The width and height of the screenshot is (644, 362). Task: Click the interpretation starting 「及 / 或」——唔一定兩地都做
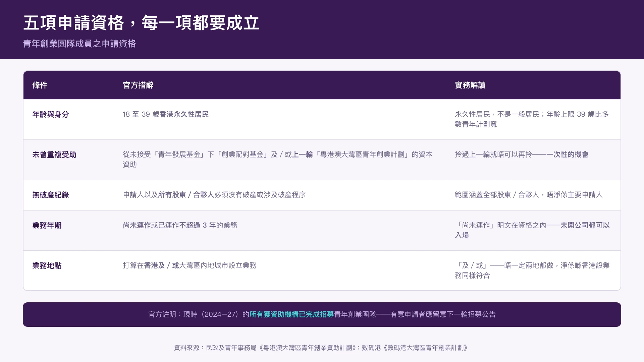pyautogui.click(x=532, y=270)
